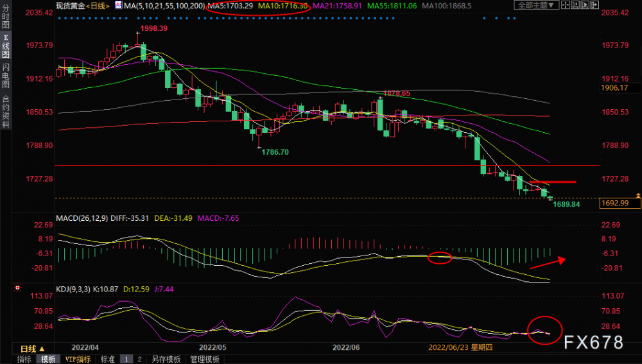Click the MA10:1716.30 value
This screenshot has width=642, height=364.
tap(282, 6)
